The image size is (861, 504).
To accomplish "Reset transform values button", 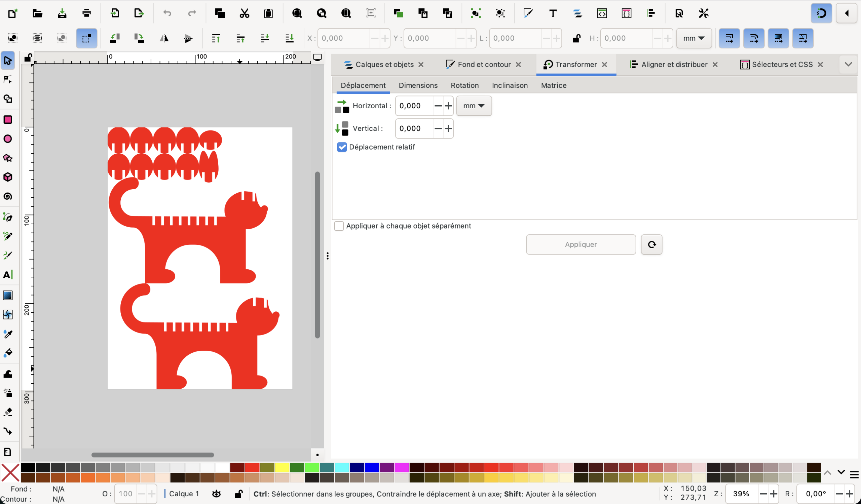I will coord(651,244).
